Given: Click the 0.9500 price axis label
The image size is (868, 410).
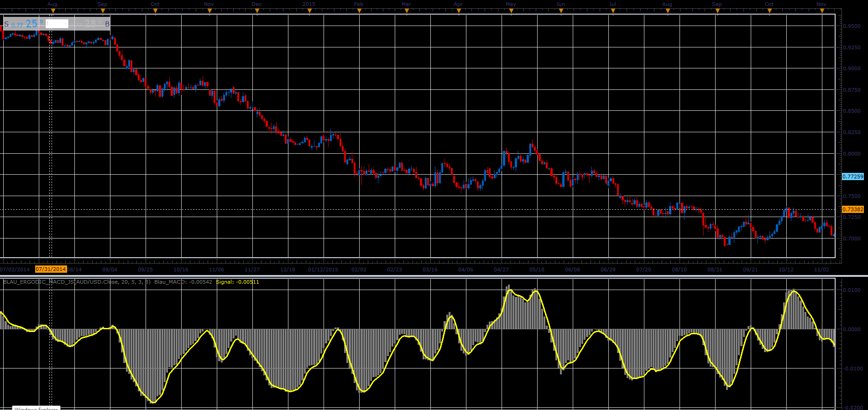Looking at the screenshot, I should click(852, 26).
